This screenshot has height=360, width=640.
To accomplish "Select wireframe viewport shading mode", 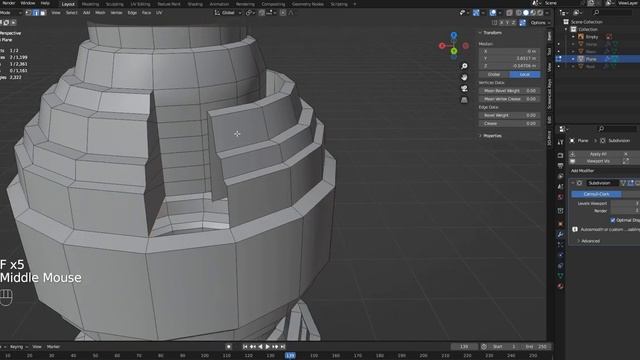I will click(519, 13).
